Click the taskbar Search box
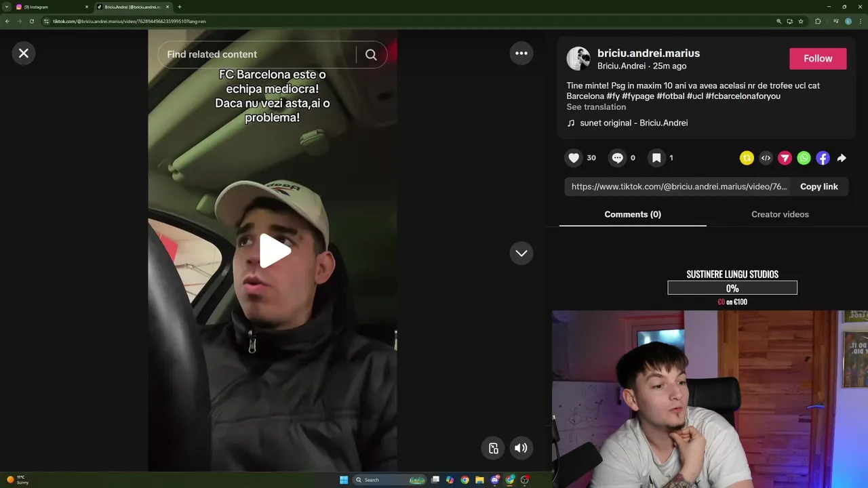868x488 pixels. click(x=390, y=480)
